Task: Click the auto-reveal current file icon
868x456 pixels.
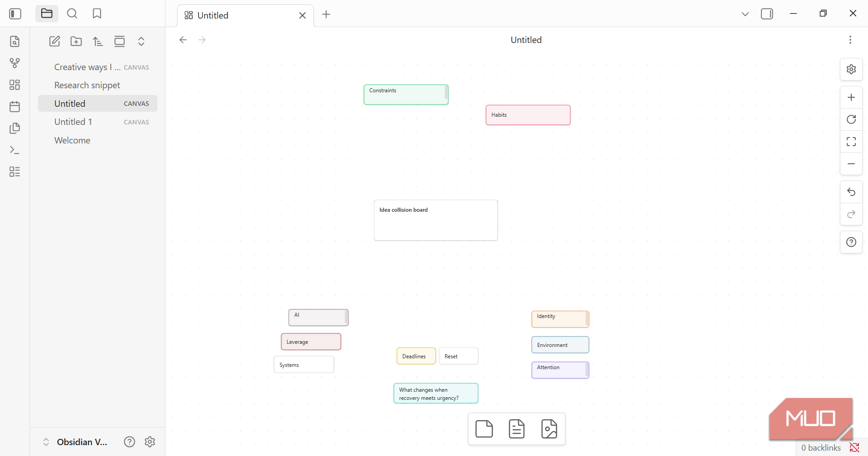Action: pos(119,42)
